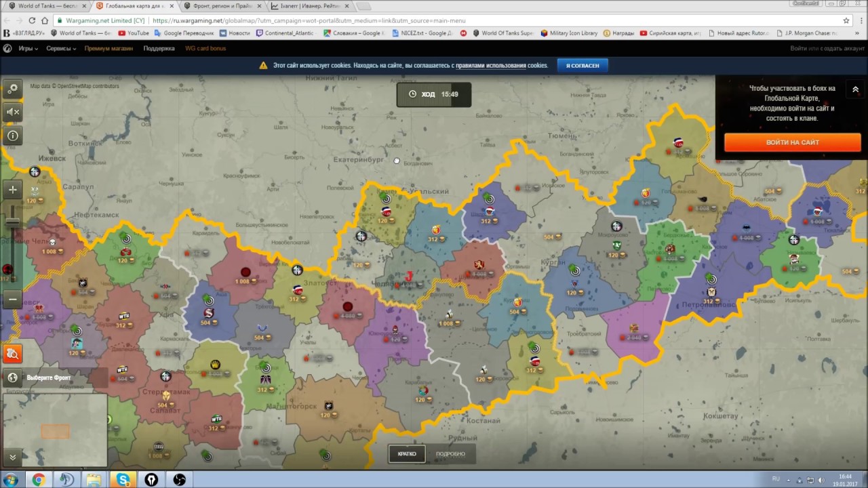Collapse the login panel with chevrons
Image resolution: width=868 pixels, height=488 pixels.
855,89
